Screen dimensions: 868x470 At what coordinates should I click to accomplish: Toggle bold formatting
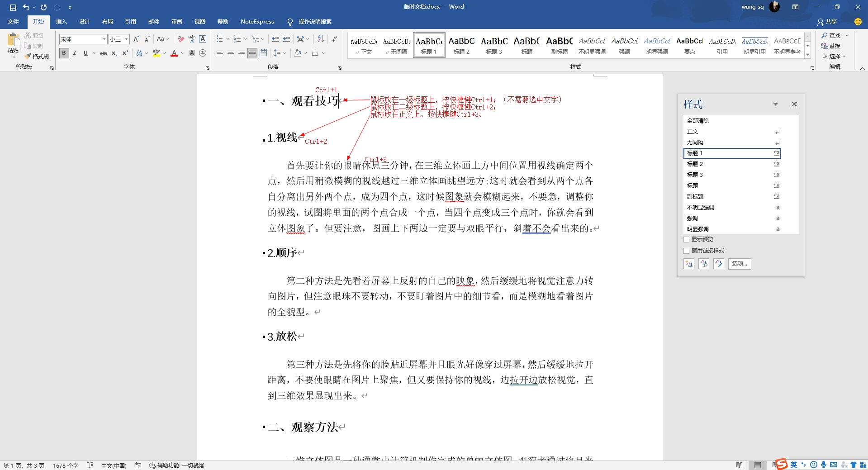tap(64, 53)
